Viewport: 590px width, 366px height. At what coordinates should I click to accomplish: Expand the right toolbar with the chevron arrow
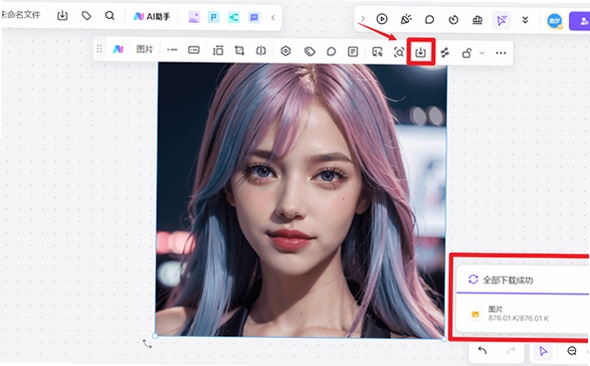point(363,18)
